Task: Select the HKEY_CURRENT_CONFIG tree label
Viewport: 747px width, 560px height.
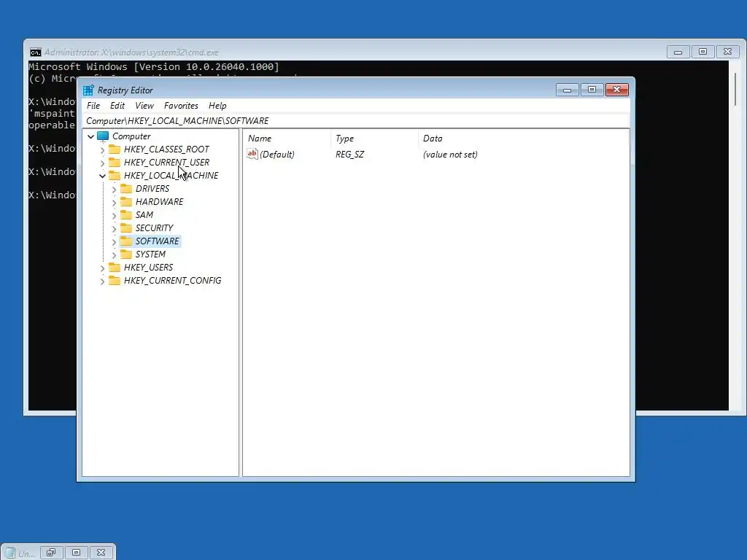Action: click(172, 281)
